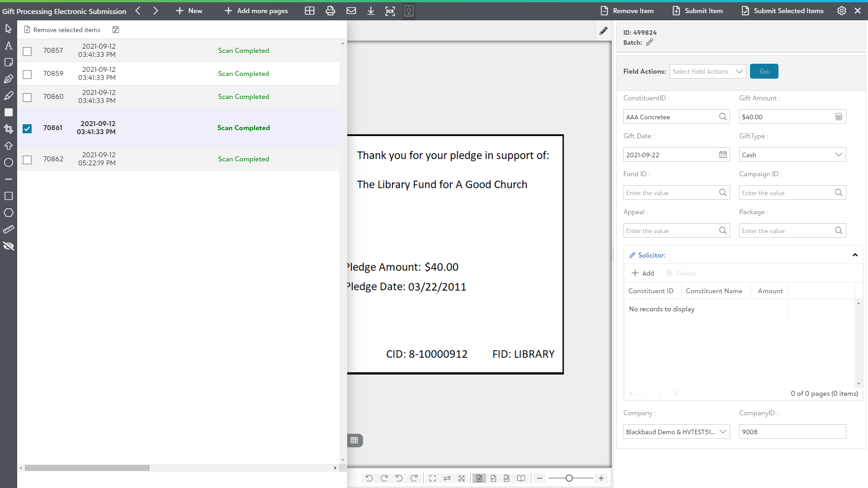Select the ruler measure tool
The width and height of the screenshot is (868, 488).
[8, 230]
